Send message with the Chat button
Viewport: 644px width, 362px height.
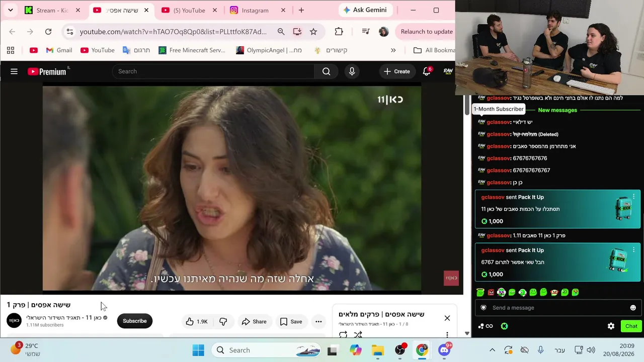coord(631,326)
